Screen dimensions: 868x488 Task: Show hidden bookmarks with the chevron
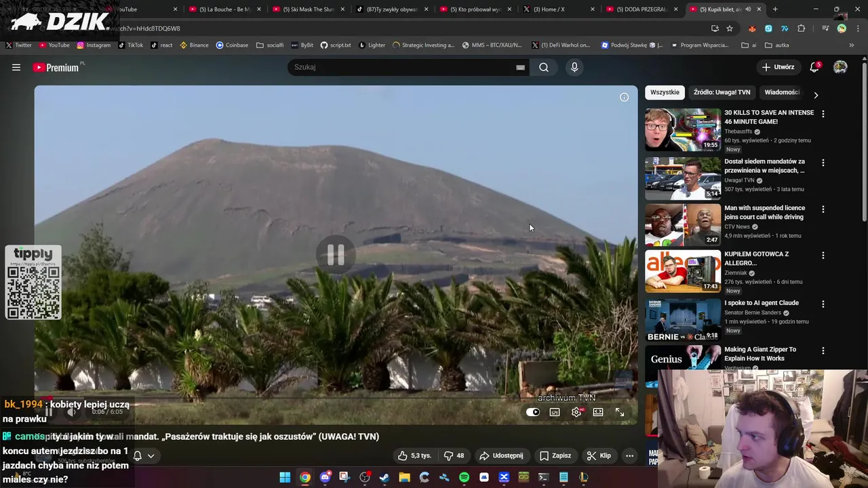pyautogui.click(x=852, y=45)
